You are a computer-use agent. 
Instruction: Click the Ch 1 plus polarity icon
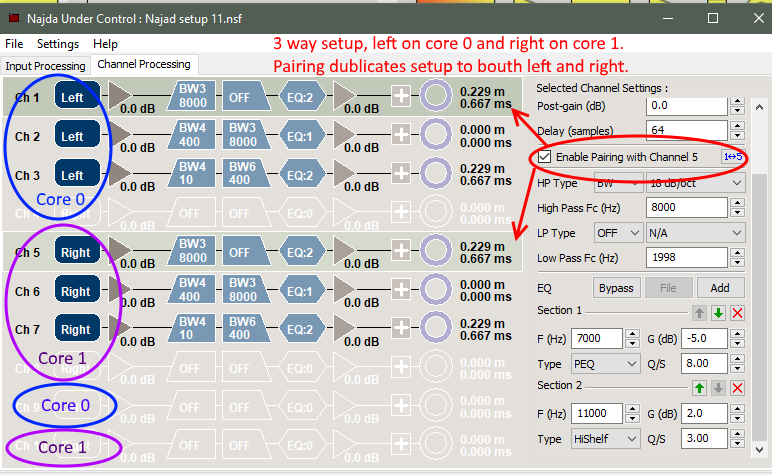point(401,96)
